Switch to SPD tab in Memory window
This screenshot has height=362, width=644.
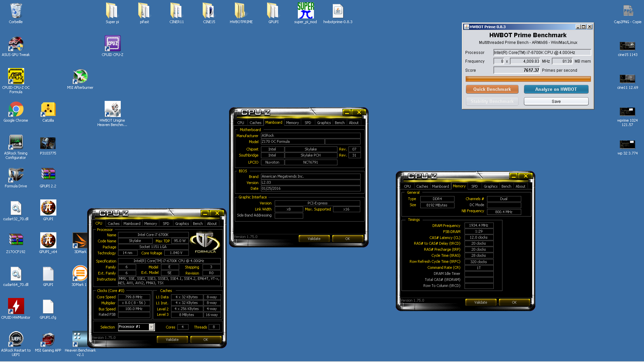pyautogui.click(x=474, y=186)
